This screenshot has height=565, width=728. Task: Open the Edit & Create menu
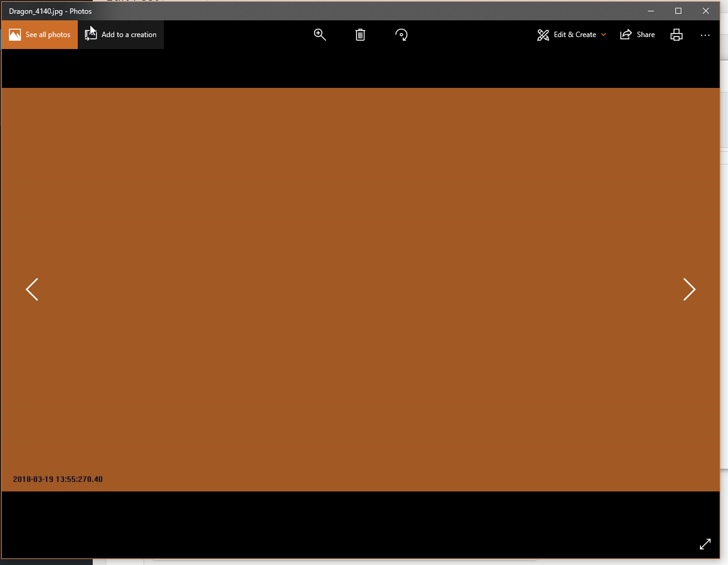point(568,35)
